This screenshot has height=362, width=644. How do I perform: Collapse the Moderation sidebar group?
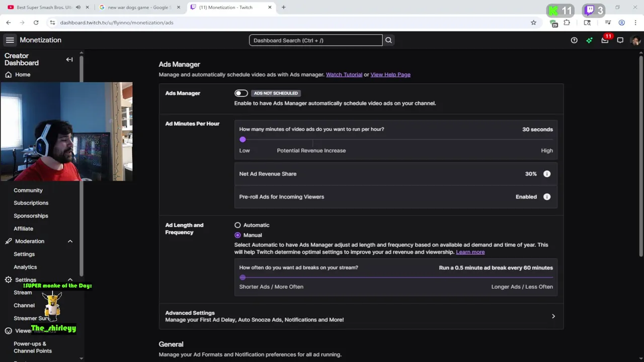[70, 241]
